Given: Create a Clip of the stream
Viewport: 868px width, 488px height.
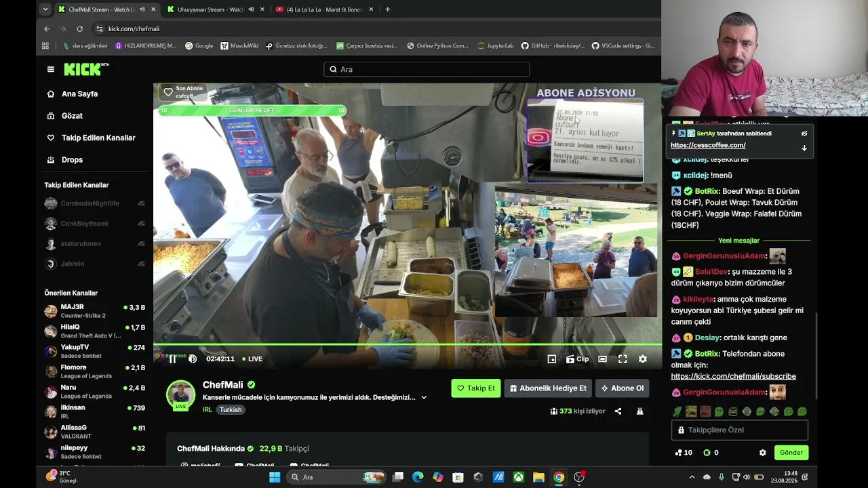Looking at the screenshot, I should [x=577, y=359].
